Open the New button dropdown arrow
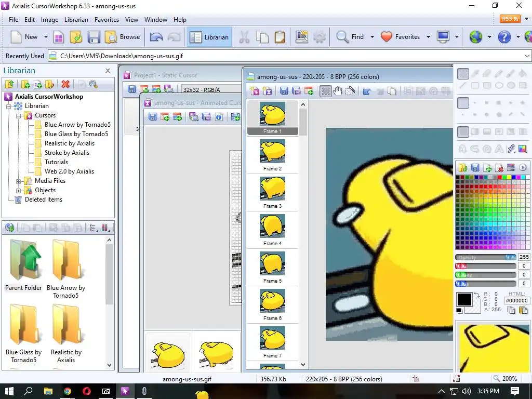532x399 pixels. click(46, 37)
